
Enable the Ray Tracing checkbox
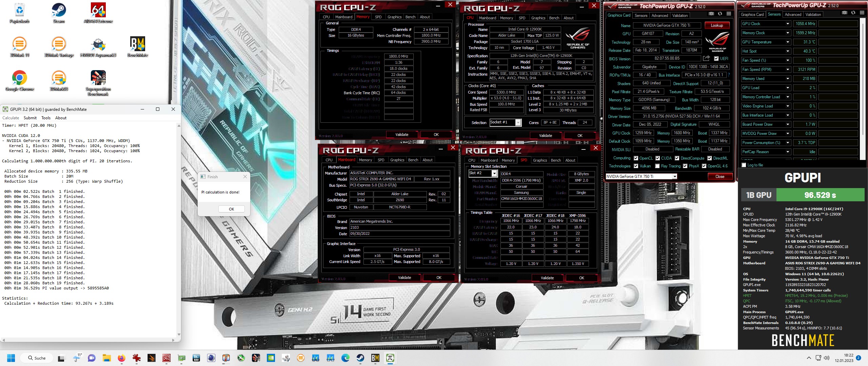coord(657,166)
